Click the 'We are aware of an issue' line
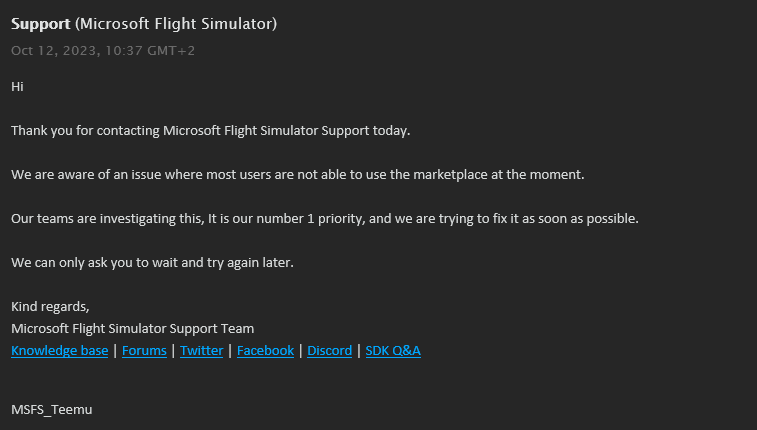Viewport: 757px width, 430px height. click(297, 175)
